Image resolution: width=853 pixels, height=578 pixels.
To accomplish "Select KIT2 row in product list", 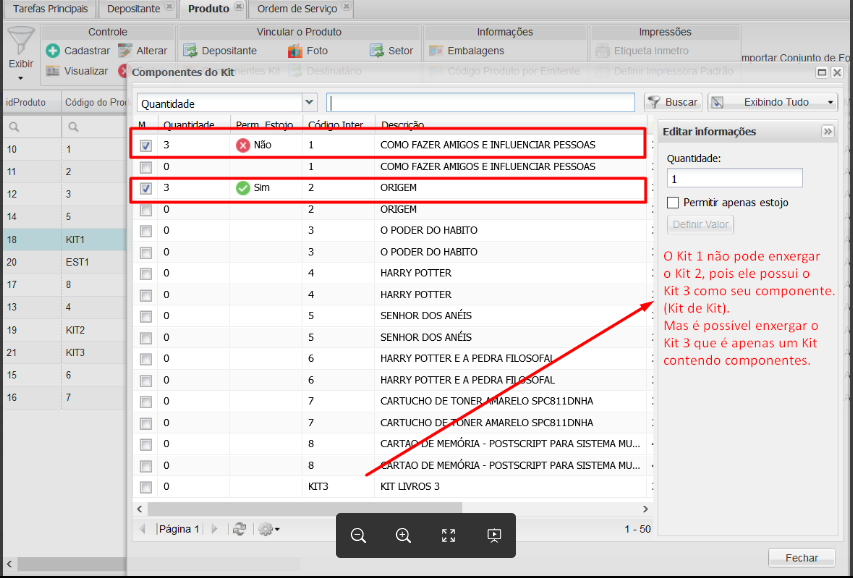I will (65, 330).
